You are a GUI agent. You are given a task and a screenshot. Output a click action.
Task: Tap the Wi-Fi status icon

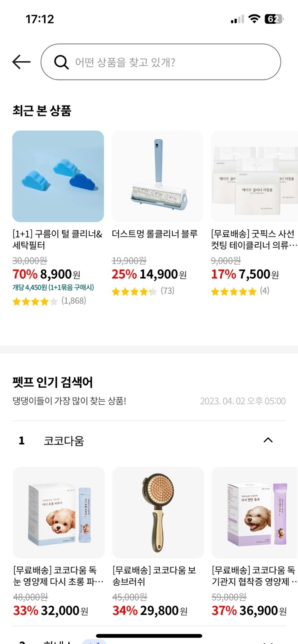pyautogui.click(x=255, y=19)
